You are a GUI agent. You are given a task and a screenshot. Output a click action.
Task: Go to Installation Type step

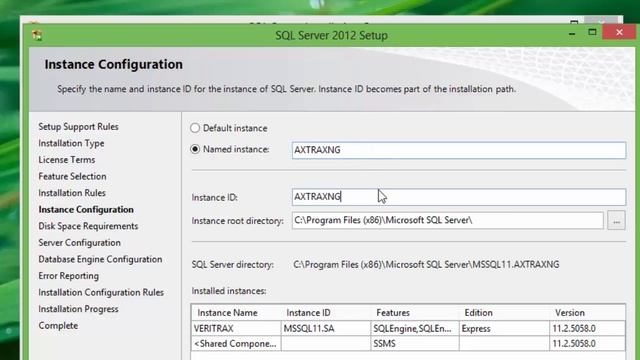coord(71,143)
